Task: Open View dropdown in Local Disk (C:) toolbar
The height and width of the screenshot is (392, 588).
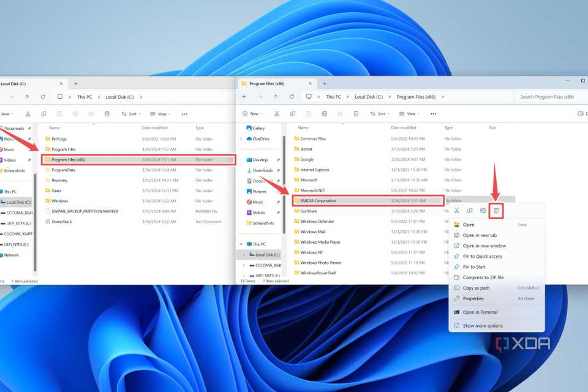Action: (x=160, y=114)
